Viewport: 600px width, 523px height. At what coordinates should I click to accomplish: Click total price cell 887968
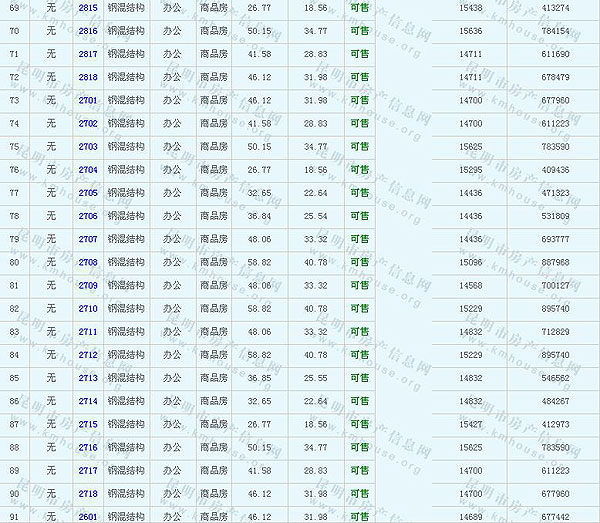pos(555,263)
